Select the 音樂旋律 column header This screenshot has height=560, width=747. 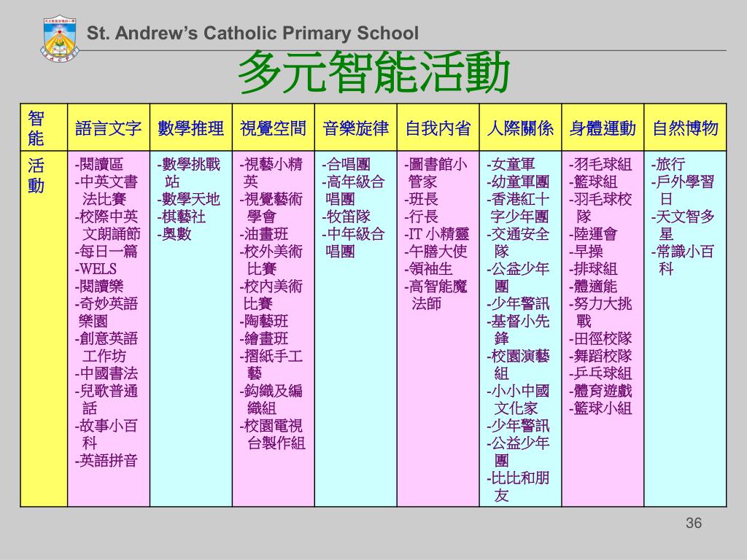point(356,128)
